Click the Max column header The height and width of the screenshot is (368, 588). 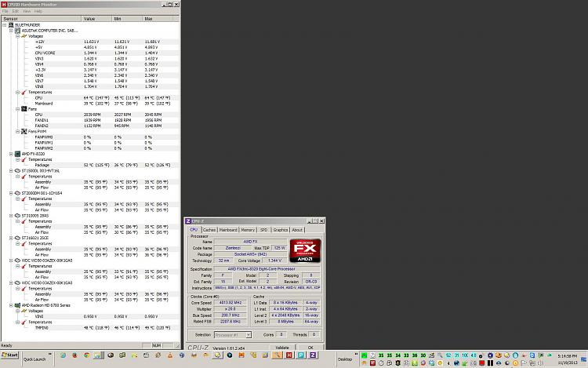(x=158, y=18)
